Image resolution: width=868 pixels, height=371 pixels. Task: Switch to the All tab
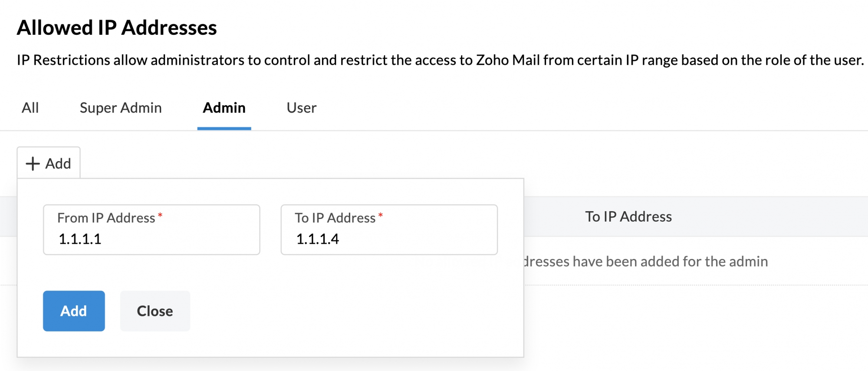[30, 108]
